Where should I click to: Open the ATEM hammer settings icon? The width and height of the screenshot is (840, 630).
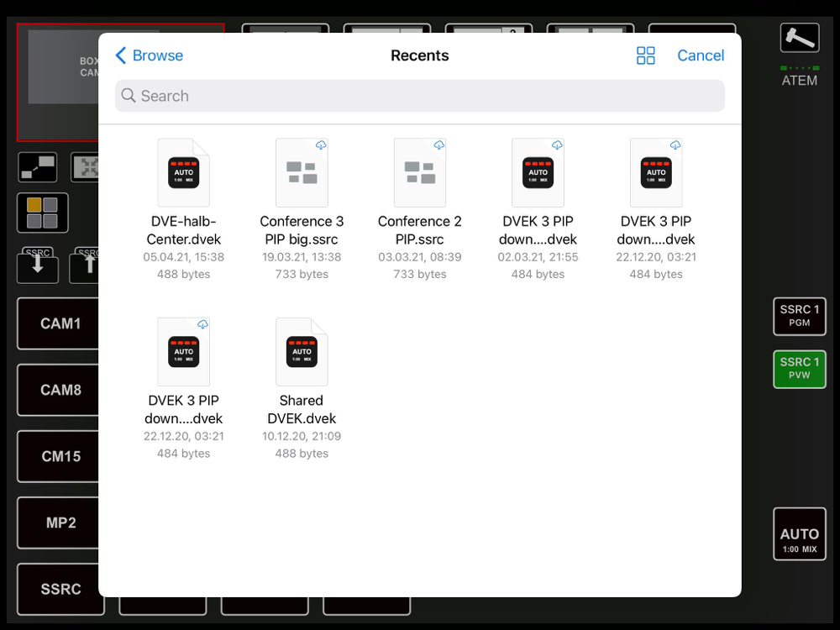(x=800, y=38)
